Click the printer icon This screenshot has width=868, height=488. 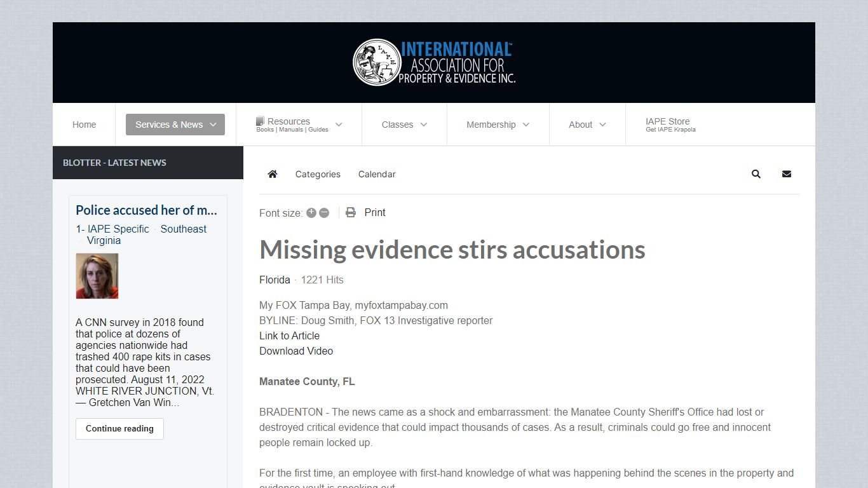pos(351,212)
